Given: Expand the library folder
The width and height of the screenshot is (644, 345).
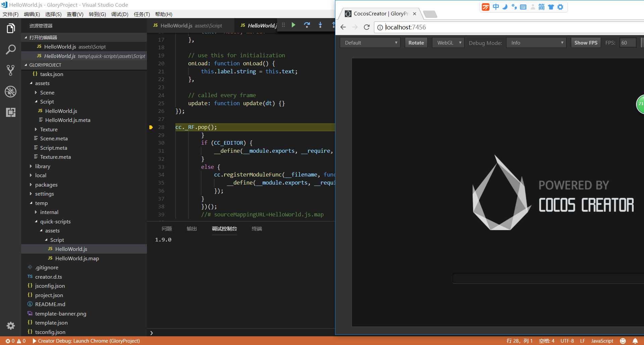Looking at the screenshot, I should coord(43,166).
